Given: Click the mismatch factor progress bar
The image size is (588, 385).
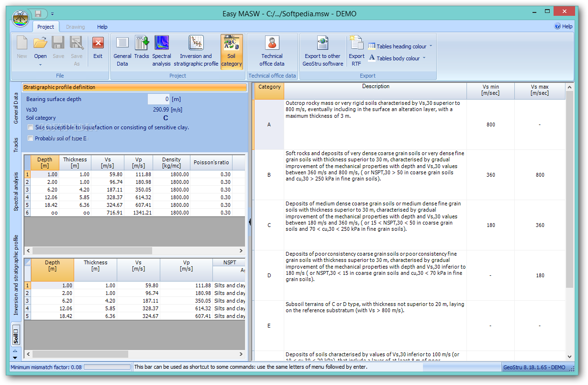Looking at the screenshot, I should coord(107,367).
